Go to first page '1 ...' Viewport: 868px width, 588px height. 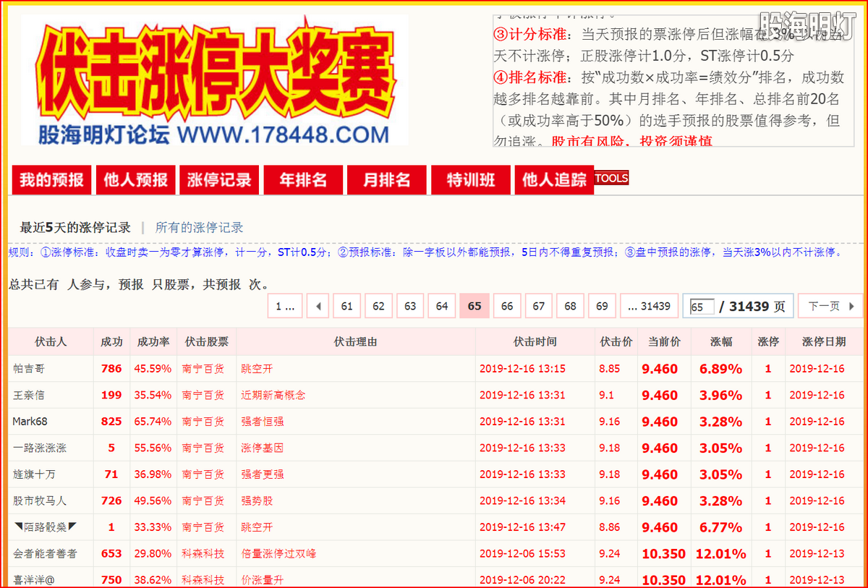coord(285,306)
